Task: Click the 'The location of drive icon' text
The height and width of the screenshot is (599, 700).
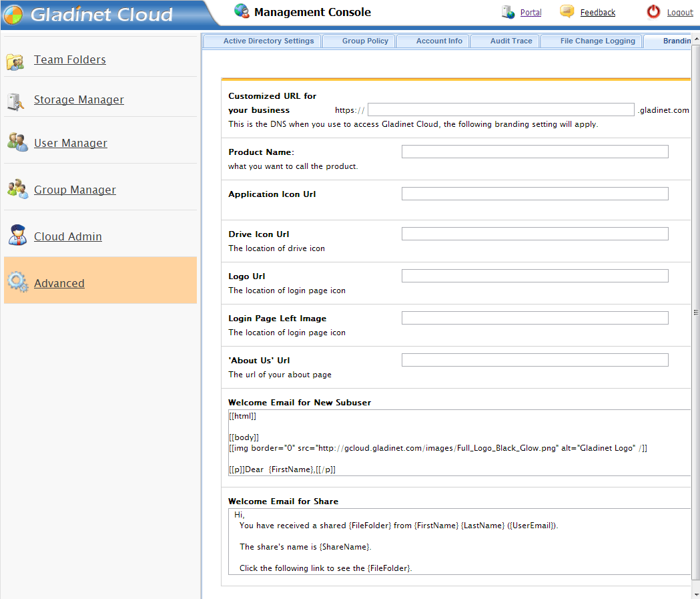Action: tap(276, 248)
